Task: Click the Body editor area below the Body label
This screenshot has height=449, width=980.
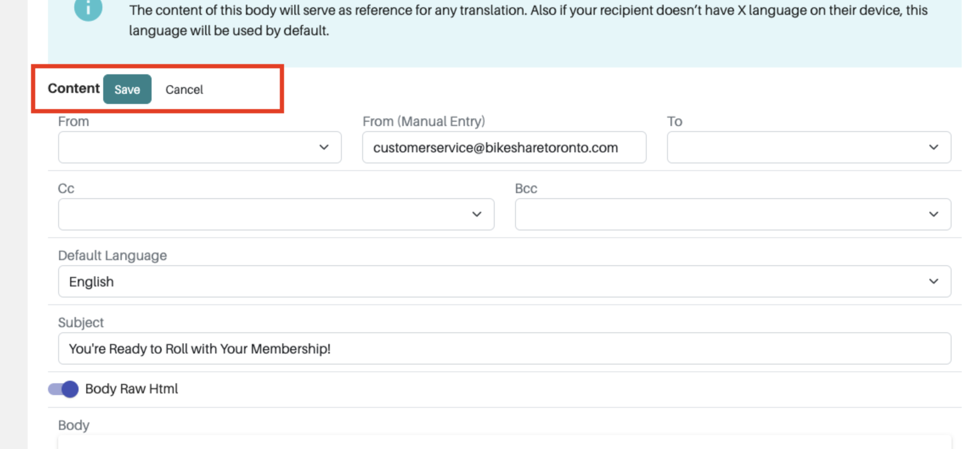Action: pos(504,442)
